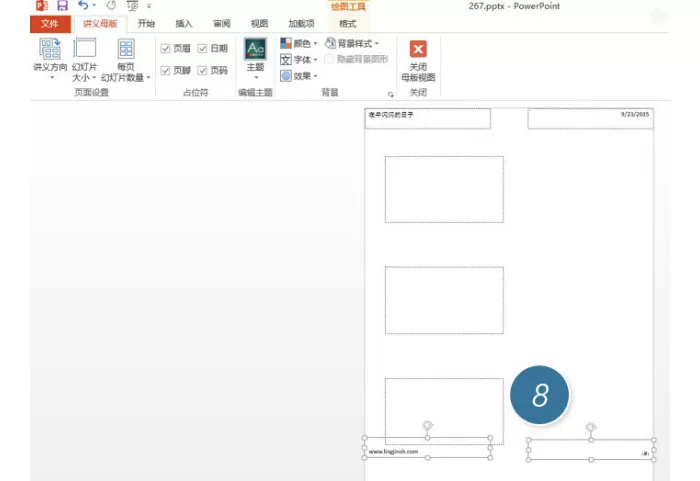Open the 颜色 theme colors dropdown
Image resolution: width=700 pixels, height=481 pixels.
click(299, 43)
